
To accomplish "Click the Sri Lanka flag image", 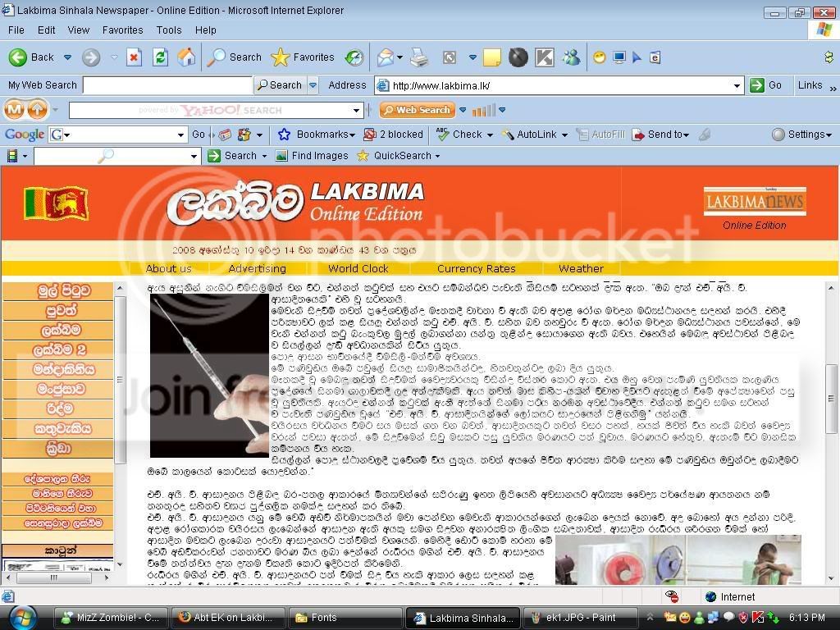I will click(56, 203).
